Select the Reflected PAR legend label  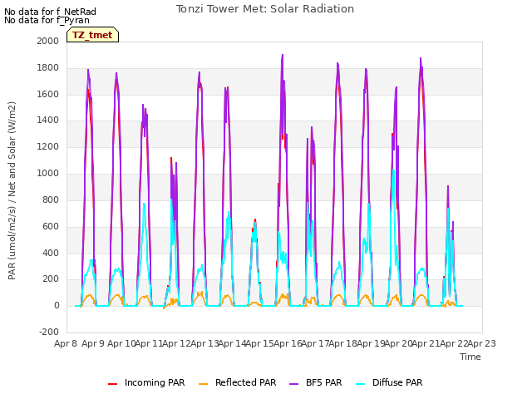tap(246, 382)
